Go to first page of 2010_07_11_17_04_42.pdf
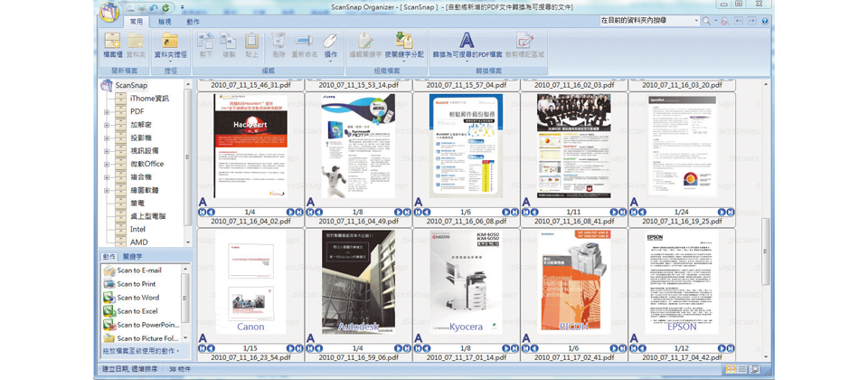The width and height of the screenshot is (868, 380). click(634, 348)
